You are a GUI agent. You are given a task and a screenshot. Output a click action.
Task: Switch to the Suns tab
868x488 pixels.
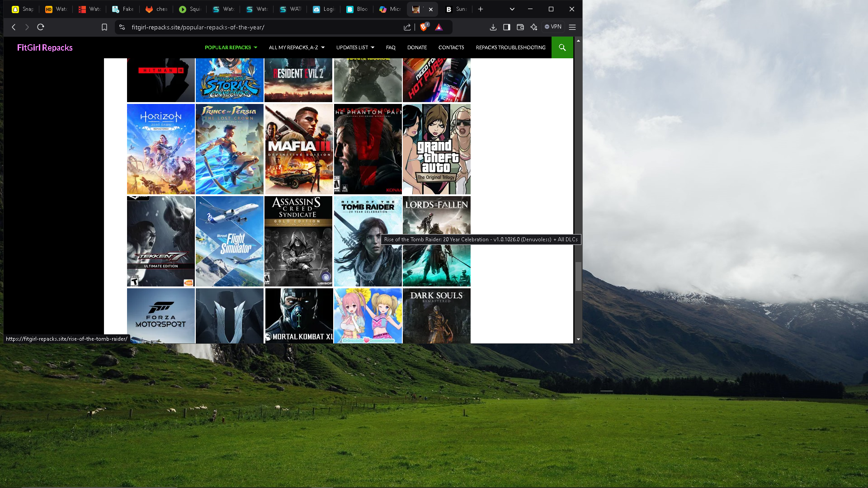click(x=456, y=9)
